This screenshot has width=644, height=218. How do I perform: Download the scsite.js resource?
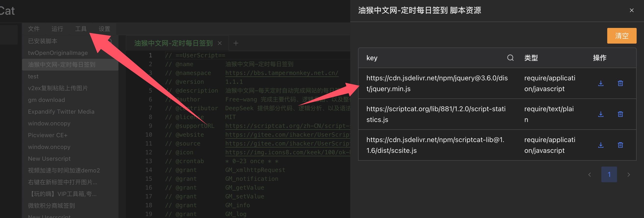(601, 145)
